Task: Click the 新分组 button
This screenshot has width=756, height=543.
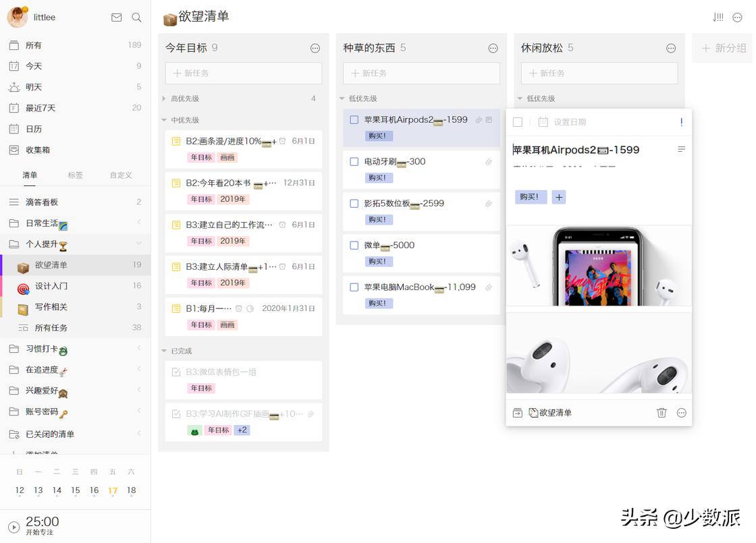Action: [x=723, y=48]
